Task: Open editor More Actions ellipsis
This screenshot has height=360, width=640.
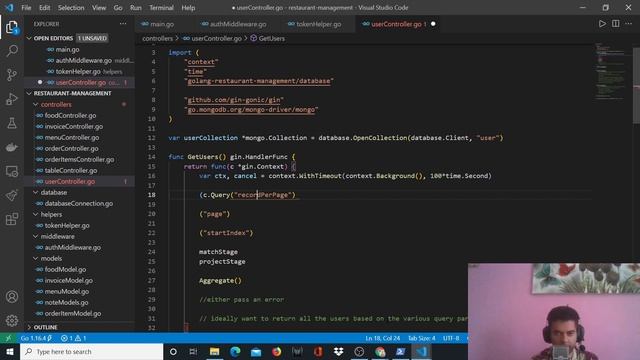Action: [629, 24]
